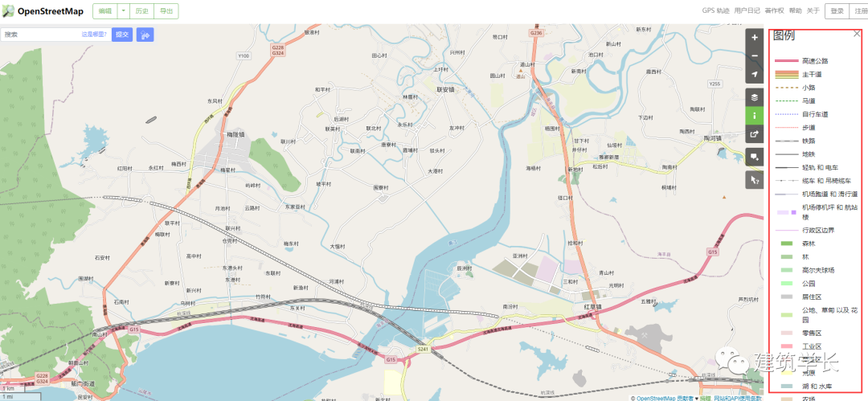Viewport: 868px width, 401px height.
Task: Click the 登录 login button
Action: [x=837, y=11]
